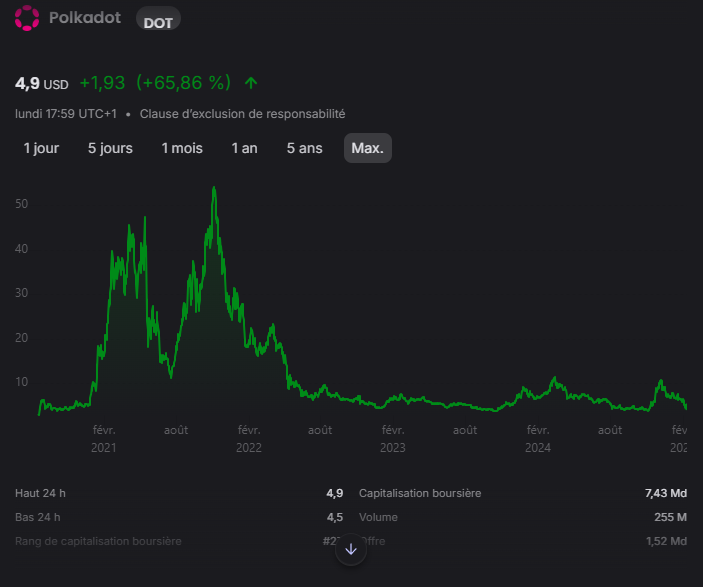The image size is (703, 587).
Task: Click the 1,52 Md supply value
Action: click(666, 541)
